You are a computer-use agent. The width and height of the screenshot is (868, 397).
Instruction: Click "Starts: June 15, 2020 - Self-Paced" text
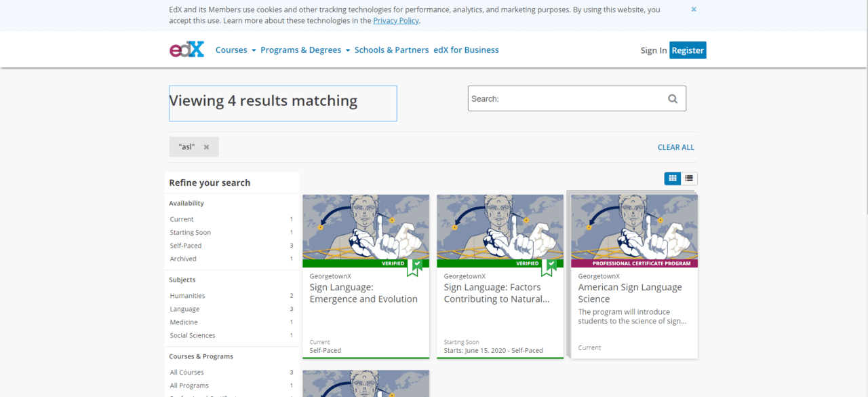coord(493,351)
